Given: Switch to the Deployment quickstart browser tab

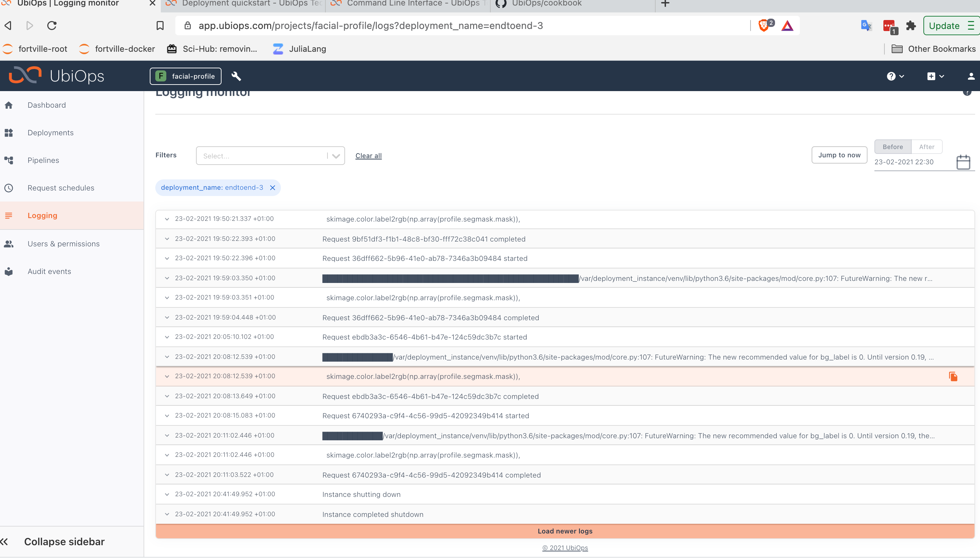Looking at the screenshot, I should point(246,4).
